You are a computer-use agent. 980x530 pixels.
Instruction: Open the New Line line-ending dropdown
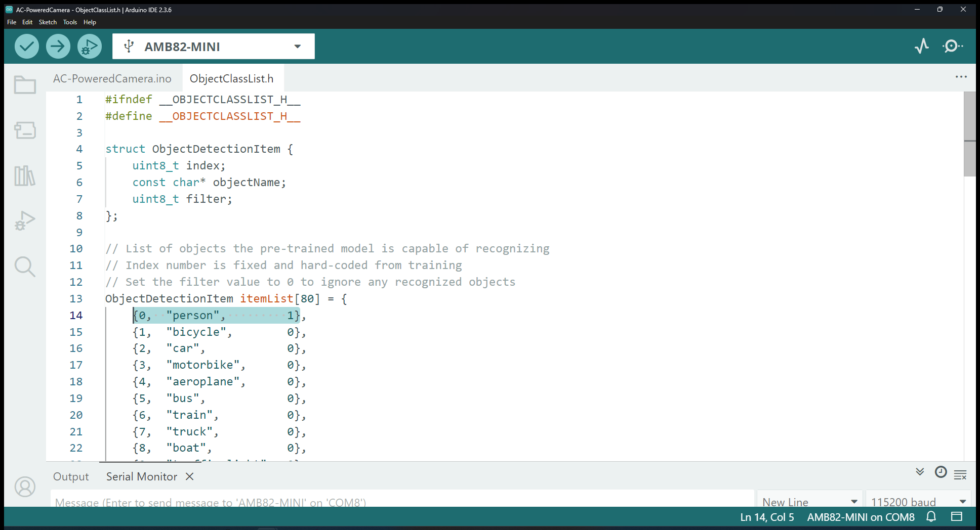coord(810,502)
